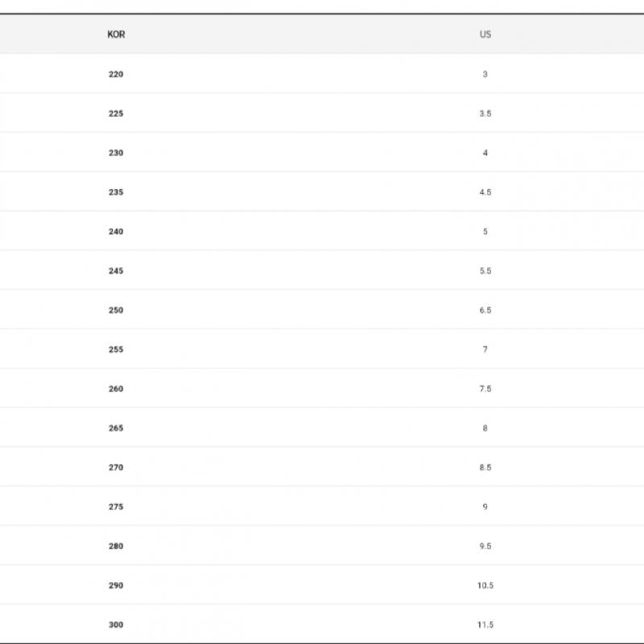Select the US 11.5 size cell
The height and width of the screenshot is (644, 644).
(485, 625)
